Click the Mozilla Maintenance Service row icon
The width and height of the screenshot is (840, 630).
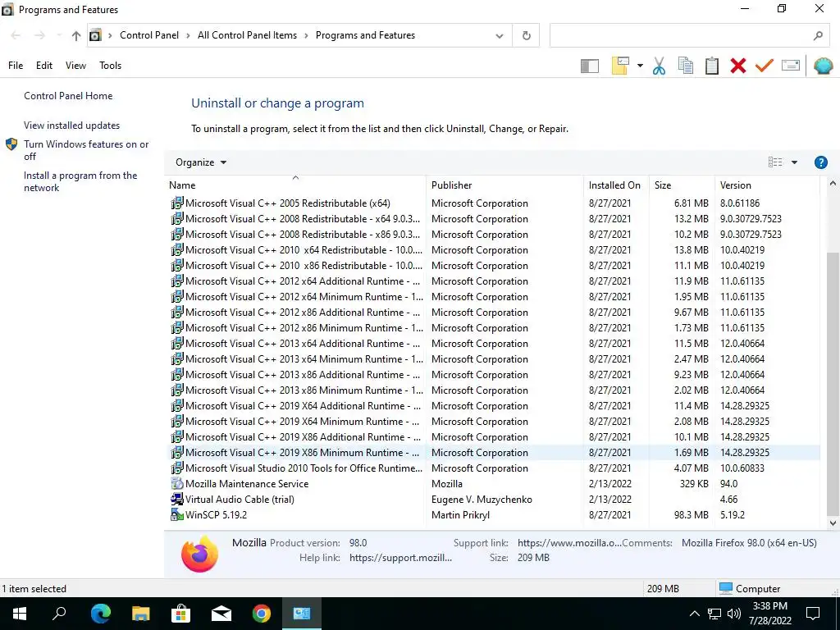[177, 484]
